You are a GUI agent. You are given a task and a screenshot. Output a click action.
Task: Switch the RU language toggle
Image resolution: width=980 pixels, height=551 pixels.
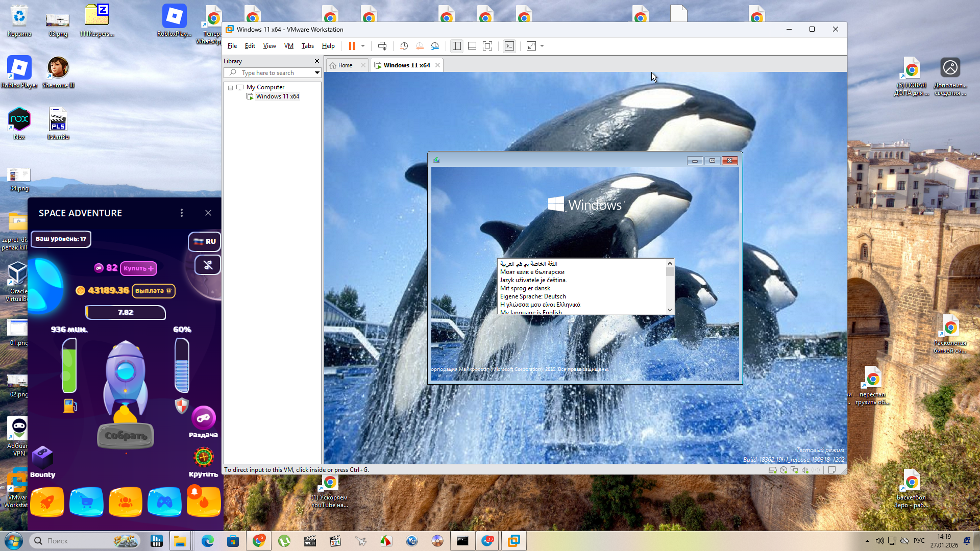205,241
